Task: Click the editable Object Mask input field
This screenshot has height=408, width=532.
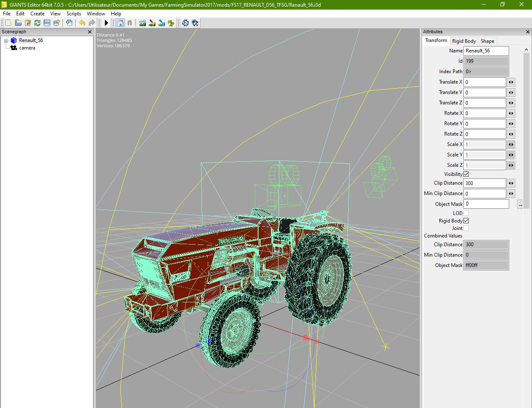Action: pyautogui.click(x=486, y=204)
